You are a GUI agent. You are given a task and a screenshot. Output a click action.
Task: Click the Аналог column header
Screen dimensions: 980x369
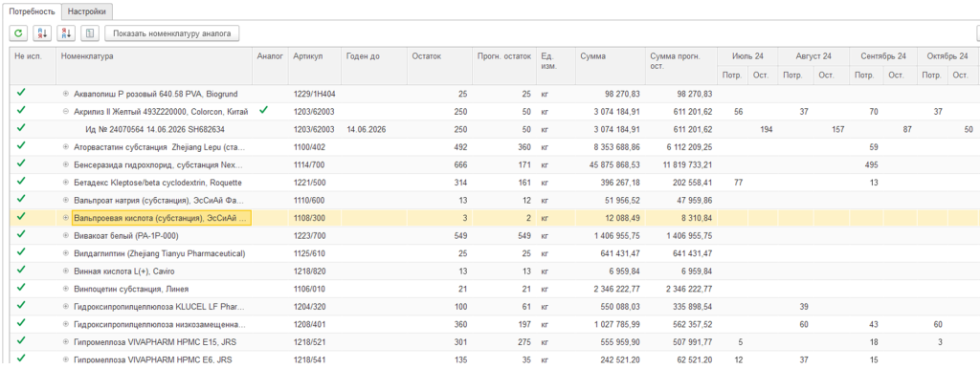(270, 66)
